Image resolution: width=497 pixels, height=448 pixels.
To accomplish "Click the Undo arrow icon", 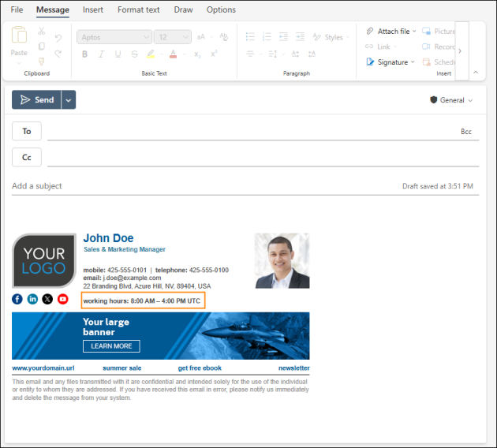I will pos(58,38).
